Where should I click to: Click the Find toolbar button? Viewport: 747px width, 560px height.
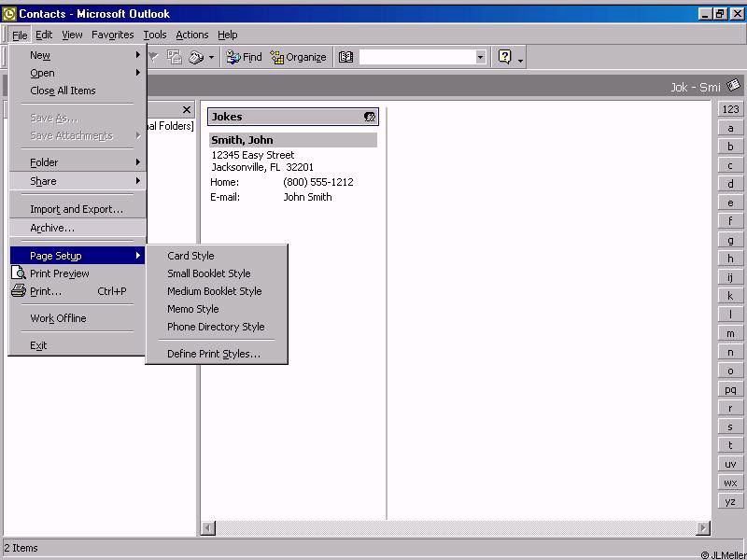(x=244, y=57)
